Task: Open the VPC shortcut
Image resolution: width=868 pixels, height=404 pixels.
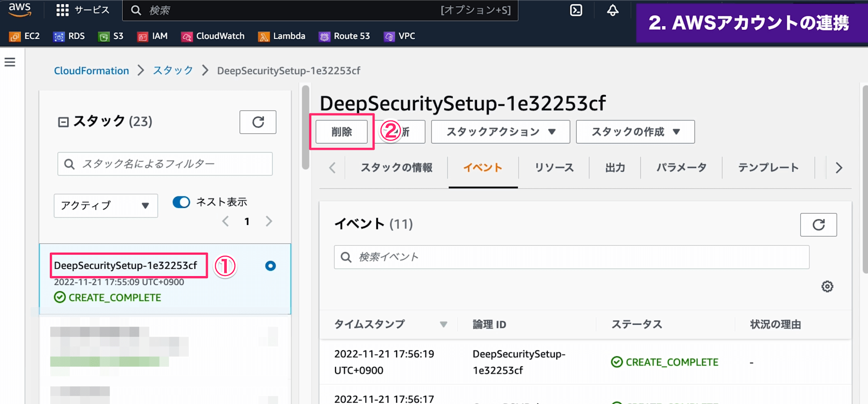Action: (x=399, y=36)
